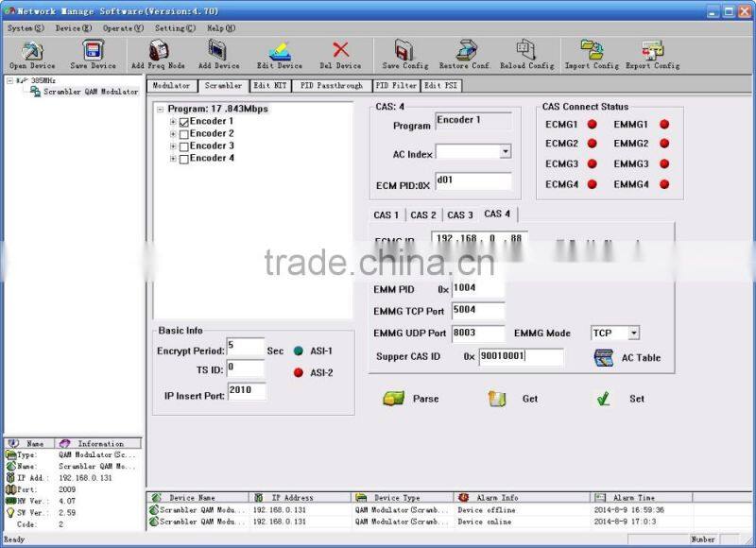This screenshot has width=756, height=548.
Task: Uncheck the Encoder 1 checkbox
Action: click(185, 121)
